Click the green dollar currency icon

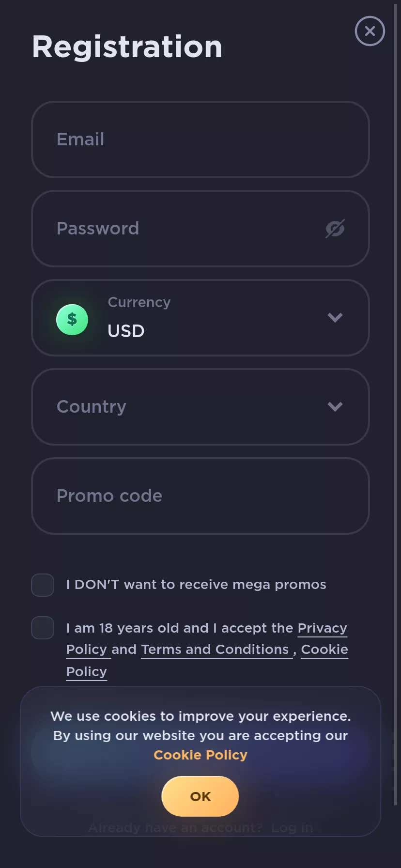[x=72, y=319]
